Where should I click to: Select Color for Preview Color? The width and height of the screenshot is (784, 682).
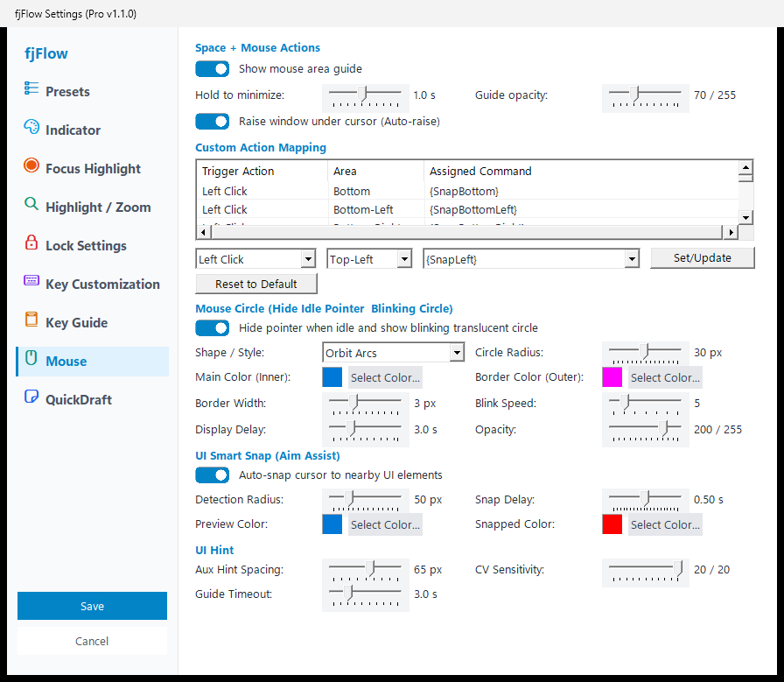pyautogui.click(x=385, y=525)
